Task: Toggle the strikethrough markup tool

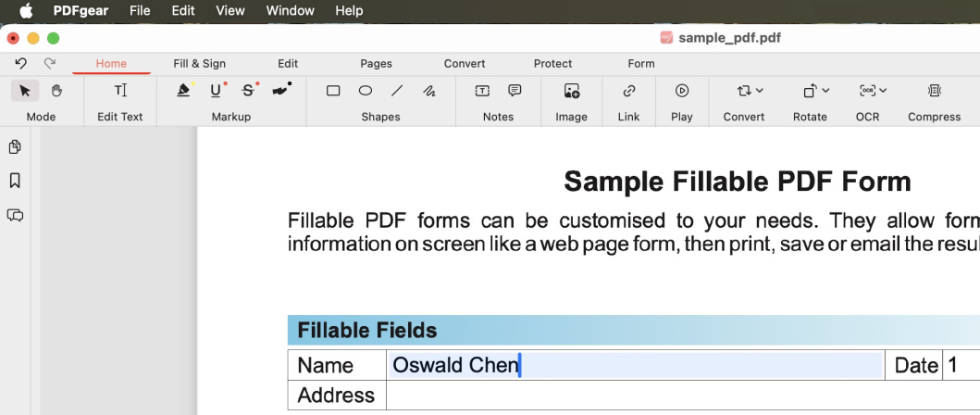Action: click(248, 91)
